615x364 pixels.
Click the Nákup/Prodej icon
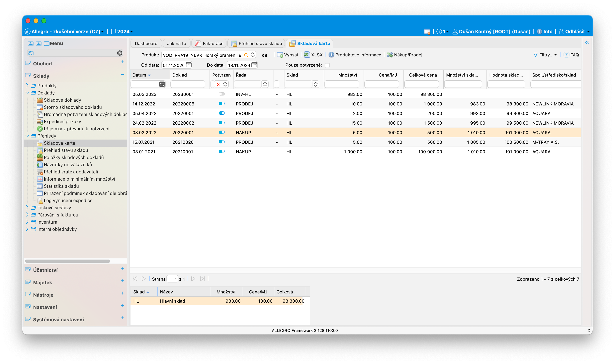point(390,55)
